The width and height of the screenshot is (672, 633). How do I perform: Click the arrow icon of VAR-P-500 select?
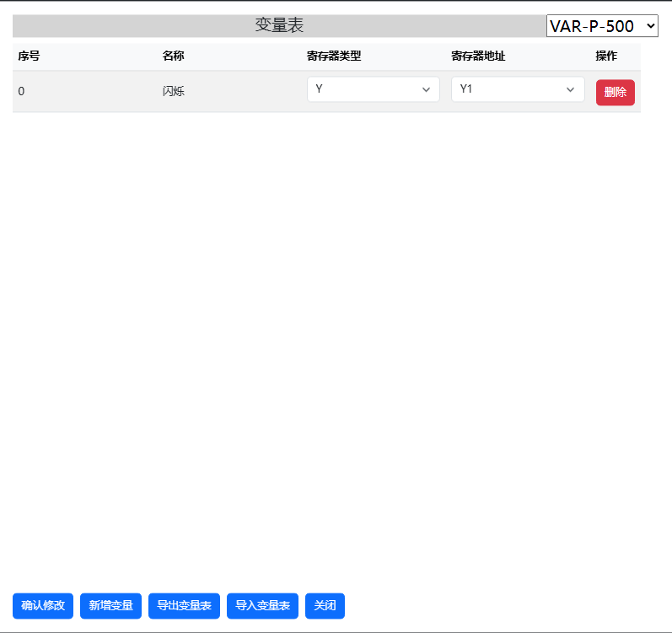point(649,26)
